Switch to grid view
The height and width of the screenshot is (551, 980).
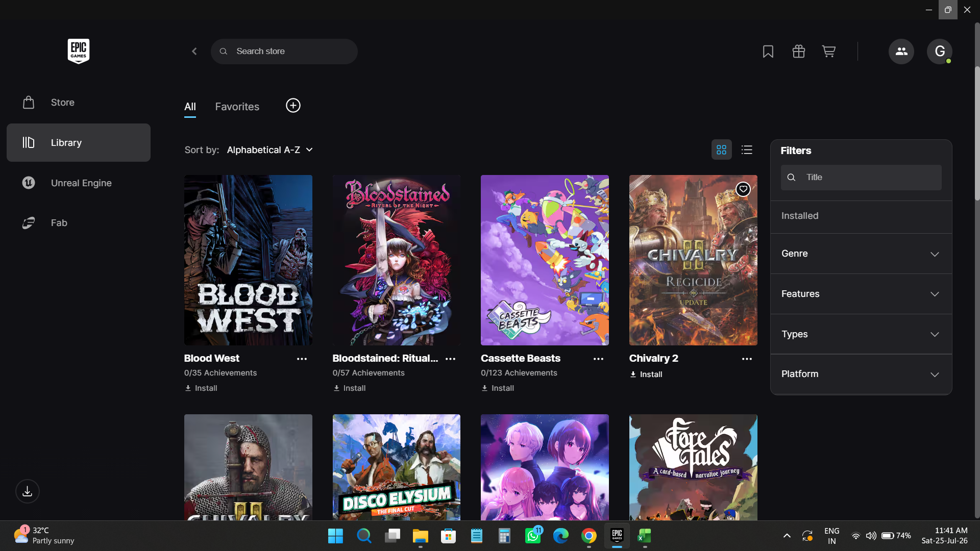(721, 150)
